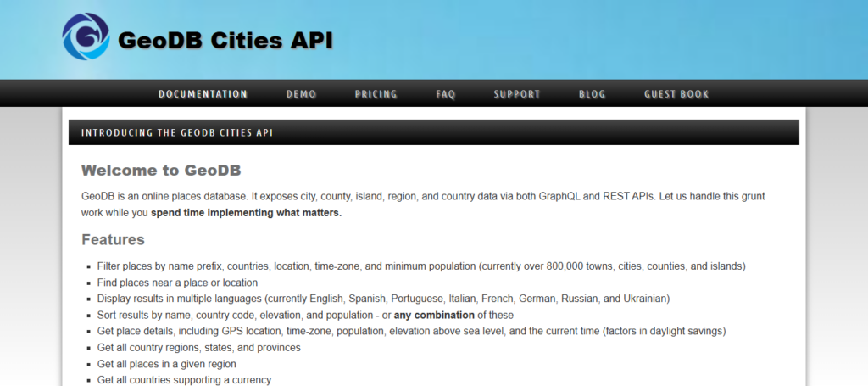Click Get all countries supporting a currency
This screenshot has width=868, height=386.
coord(184,380)
